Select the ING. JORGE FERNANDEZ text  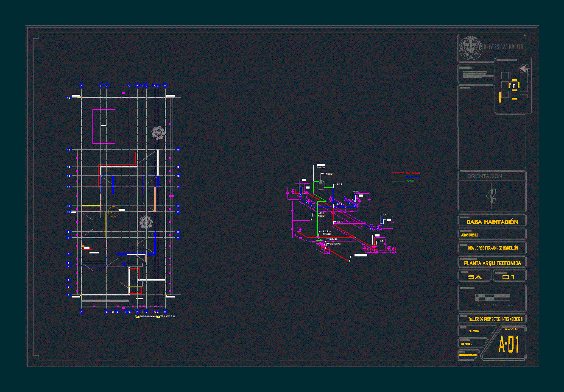click(x=493, y=248)
